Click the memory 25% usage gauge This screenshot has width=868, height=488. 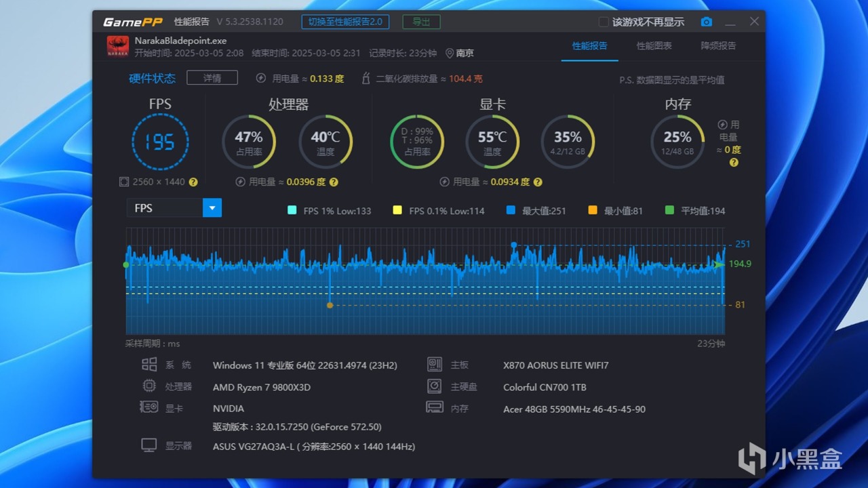pyautogui.click(x=677, y=142)
